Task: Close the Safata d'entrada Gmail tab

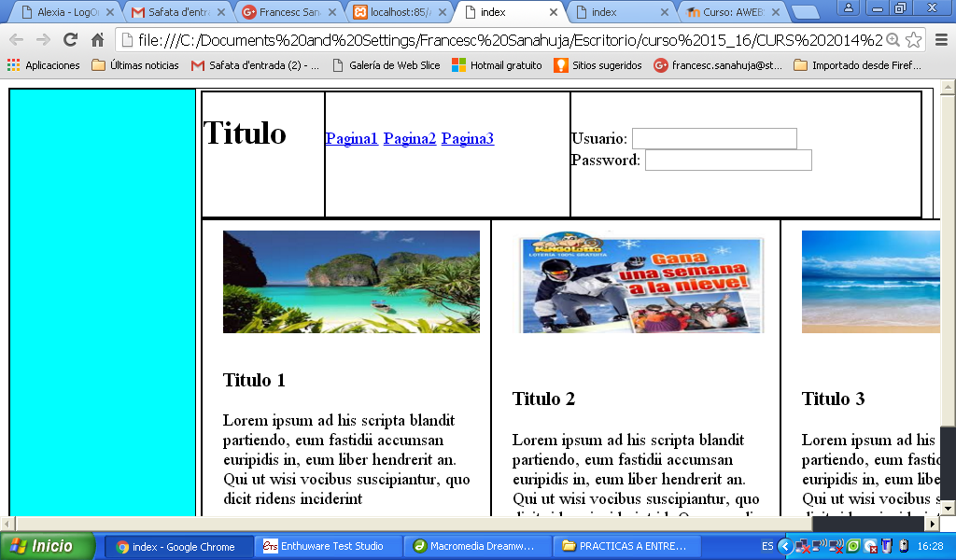Action: pyautogui.click(x=220, y=12)
